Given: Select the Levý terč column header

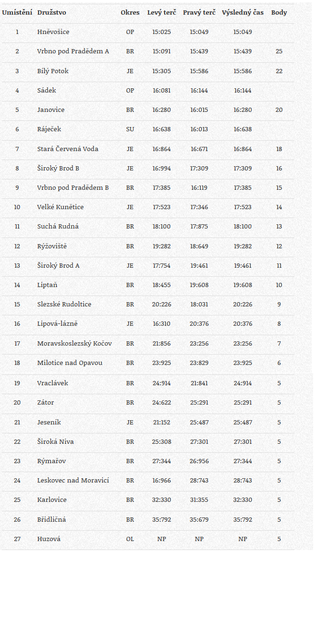Looking at the screenshot, I should tap(162, 13).
